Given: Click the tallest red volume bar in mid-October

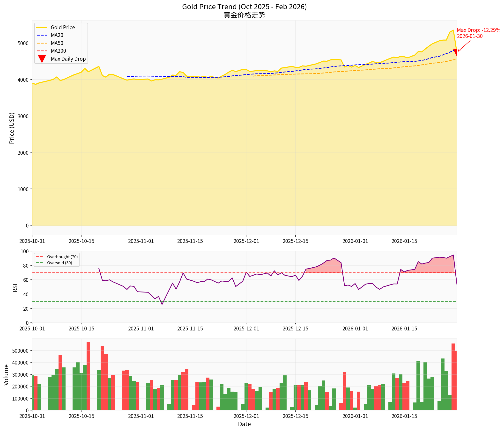Looking at the screenshot, I should [88, 376].
